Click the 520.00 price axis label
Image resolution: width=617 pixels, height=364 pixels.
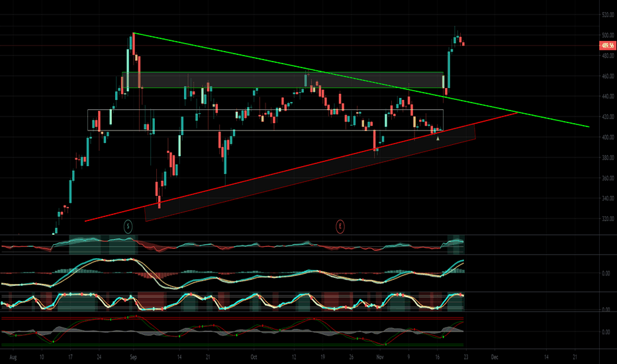tap(608, 15)
